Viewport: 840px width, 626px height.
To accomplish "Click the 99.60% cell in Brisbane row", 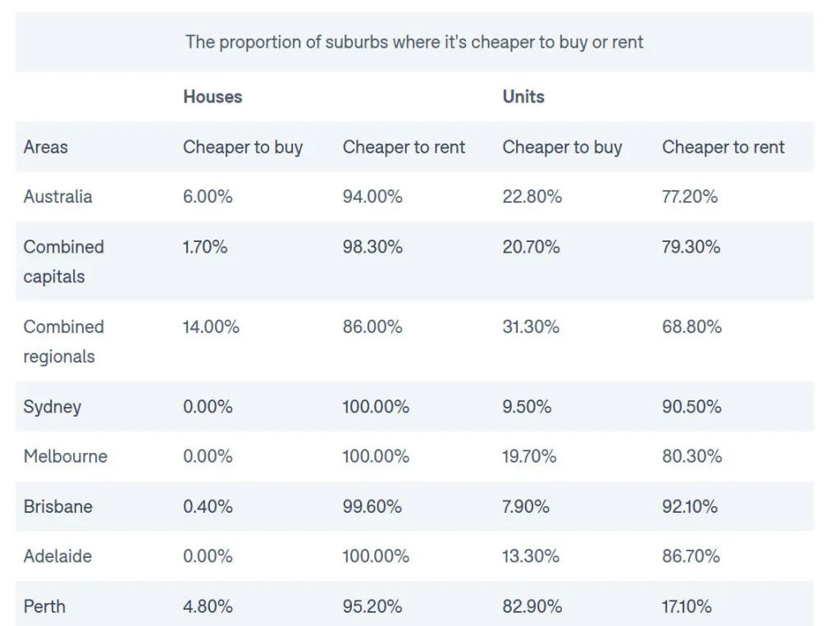I will pyautogui.click(x=372, y=506).
